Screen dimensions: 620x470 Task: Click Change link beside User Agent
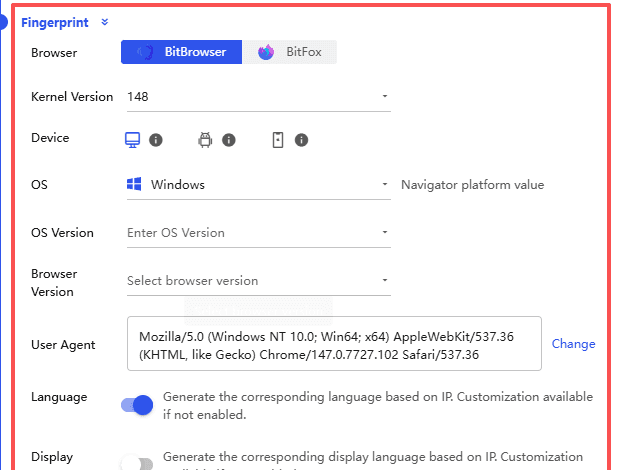573,344
